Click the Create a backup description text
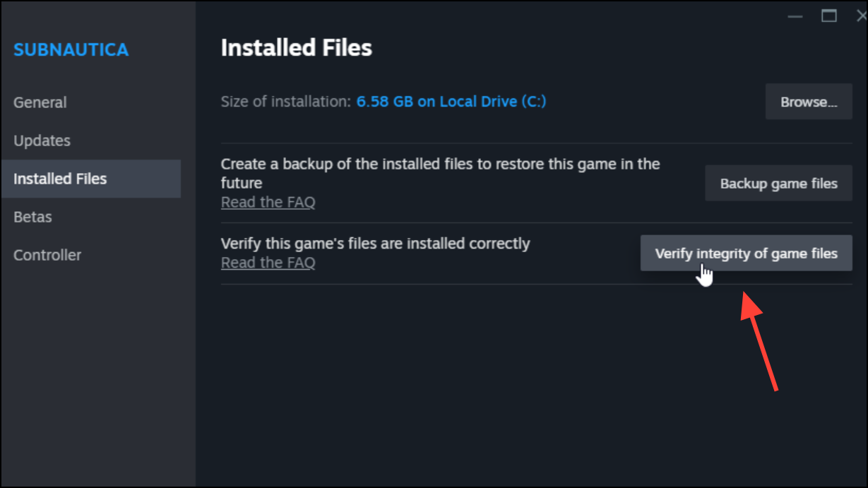The height and width of the screenshot is (488, 868). pos(440,173)
